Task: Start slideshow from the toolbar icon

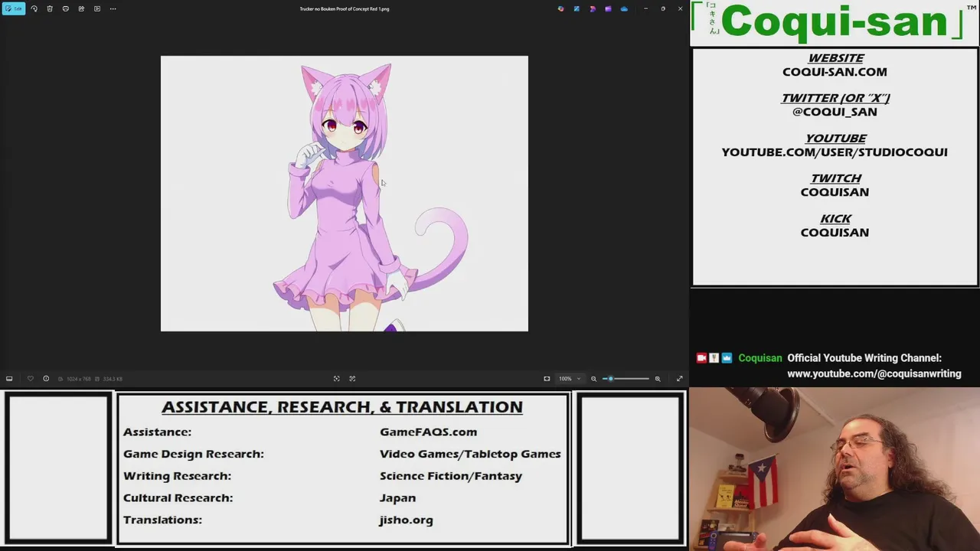Action: tap(97, 8)
